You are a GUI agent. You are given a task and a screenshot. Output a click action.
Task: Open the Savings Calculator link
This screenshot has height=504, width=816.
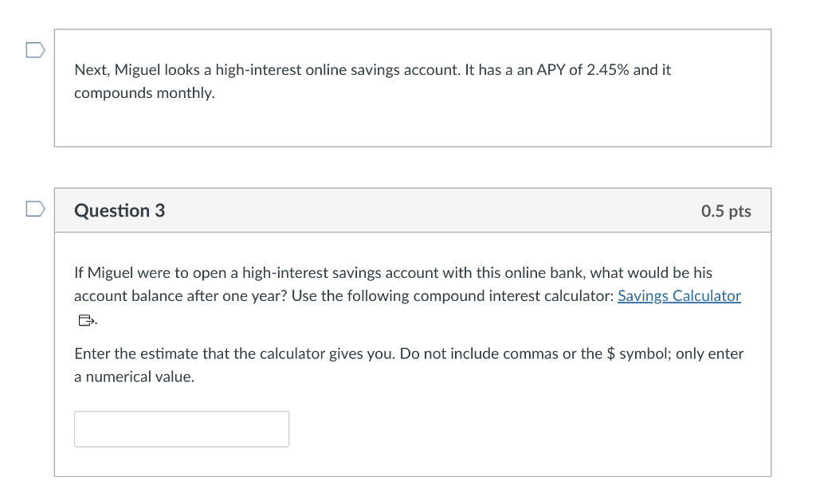[x=678, y=296]
